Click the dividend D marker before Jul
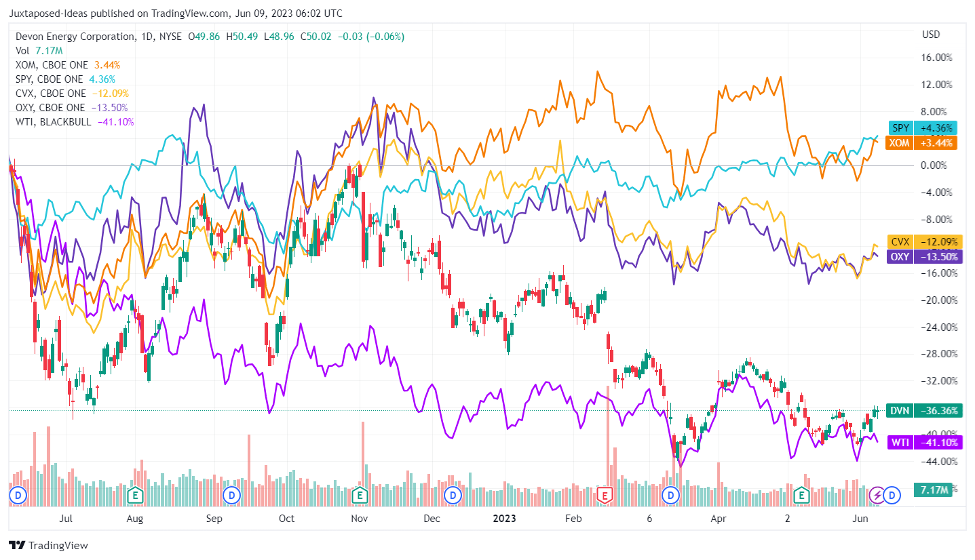Viewport: 975px width, 560px height. tap(17, 496)
